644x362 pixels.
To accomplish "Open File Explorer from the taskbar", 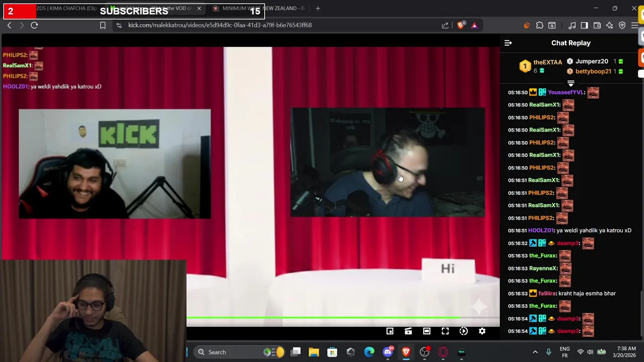I will [x=314, y=352].
